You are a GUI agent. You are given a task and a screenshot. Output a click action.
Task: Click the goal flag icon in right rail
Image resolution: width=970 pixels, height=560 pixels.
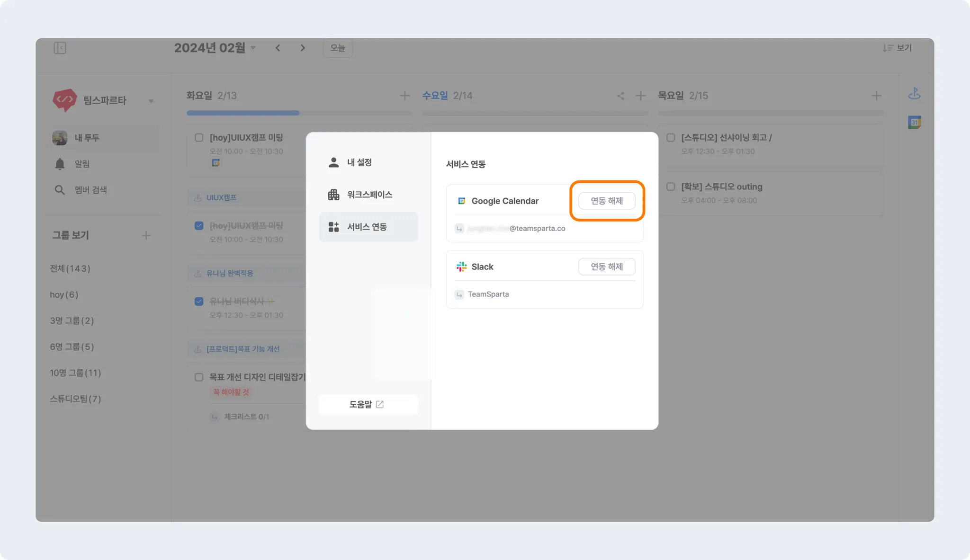click(914, 93)
